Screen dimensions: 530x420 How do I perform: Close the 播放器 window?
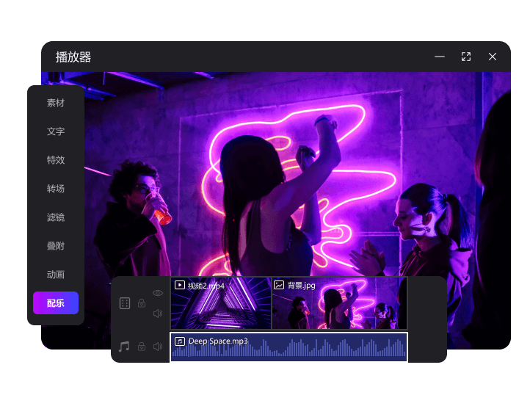[493, 57]
